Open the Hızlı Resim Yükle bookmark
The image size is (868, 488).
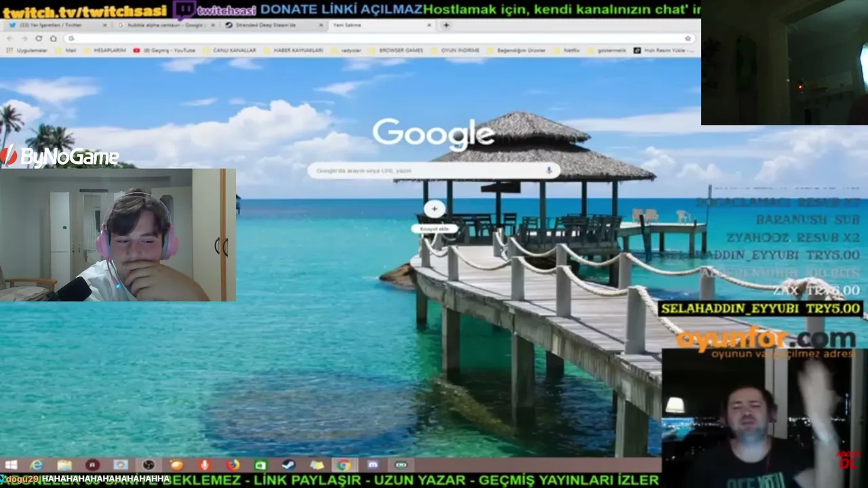pyautogui.click(x=663, y=50)
